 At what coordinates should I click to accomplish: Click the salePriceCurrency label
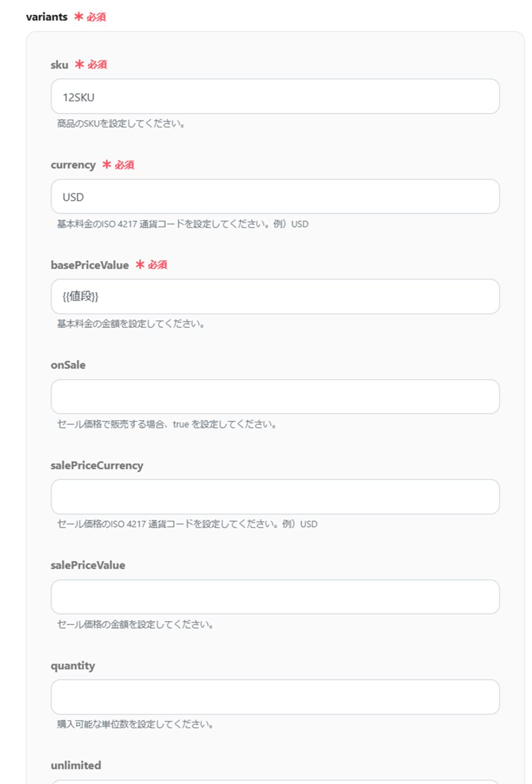click(97, 465)
